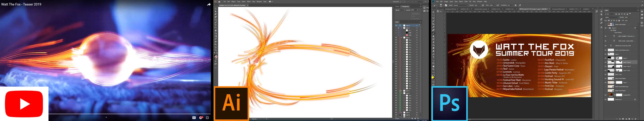Select the Move tool in Photoshop
This screenshot has width=644, height=121.
click(433, 12)
